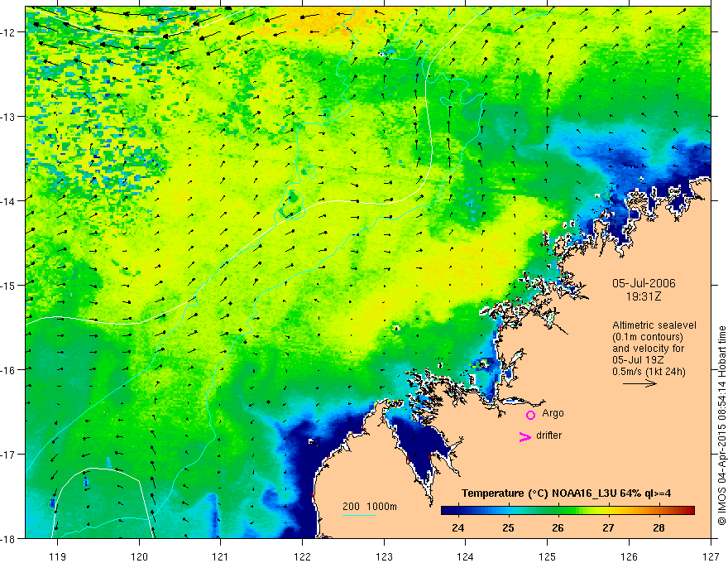Click the longitude axis label 124

coord(466,556)
